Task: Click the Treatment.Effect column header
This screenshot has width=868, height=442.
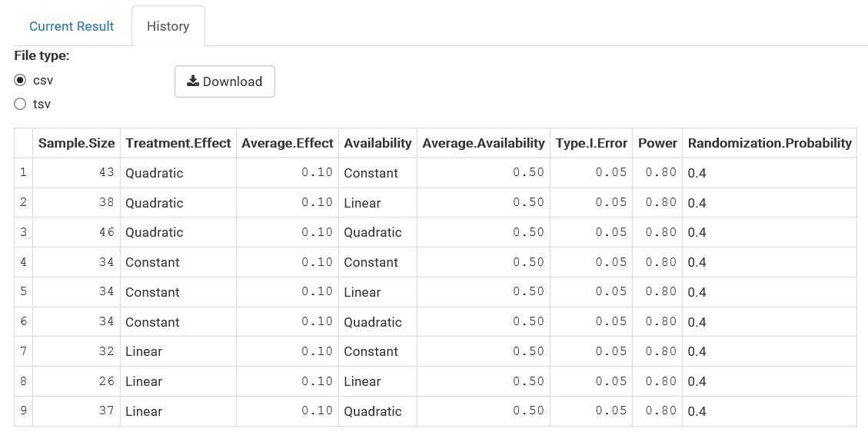Action: [x=178, y=143]
